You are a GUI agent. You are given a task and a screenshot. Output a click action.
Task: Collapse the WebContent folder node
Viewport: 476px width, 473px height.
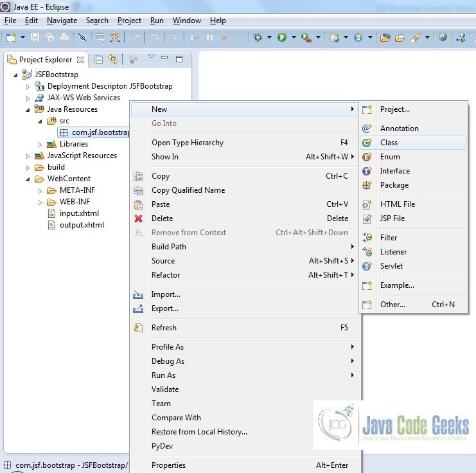click(28, 179)
